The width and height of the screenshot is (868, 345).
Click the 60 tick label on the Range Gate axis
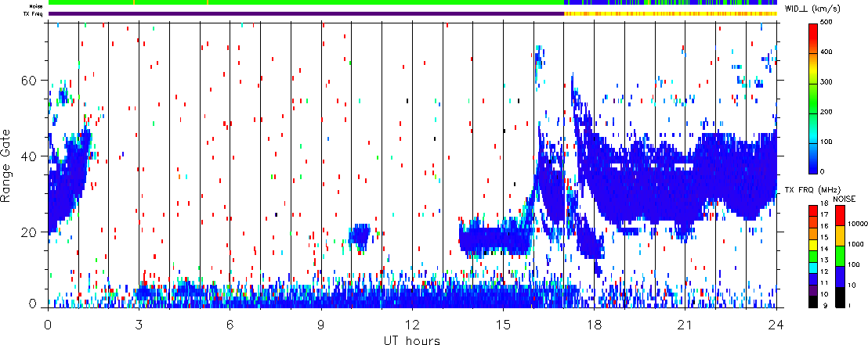point(30,81)
